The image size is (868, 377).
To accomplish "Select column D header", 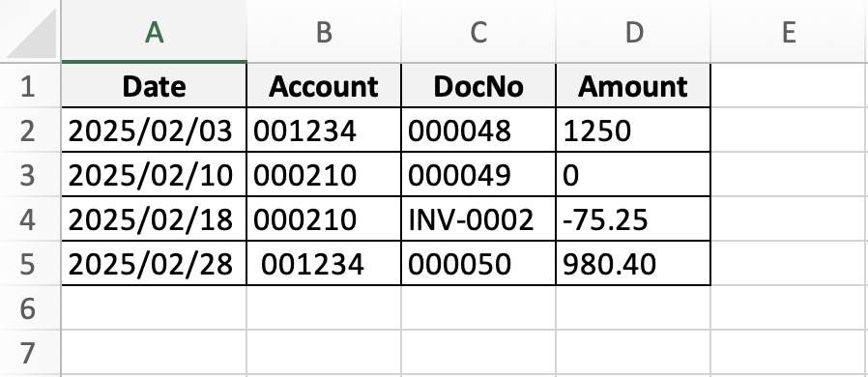I will pos(633,32).
